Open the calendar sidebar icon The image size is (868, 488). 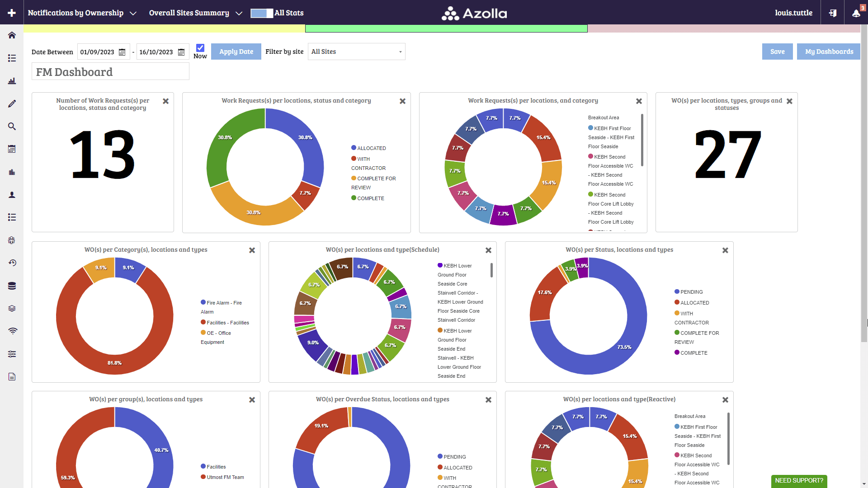[x=12, y=149]
